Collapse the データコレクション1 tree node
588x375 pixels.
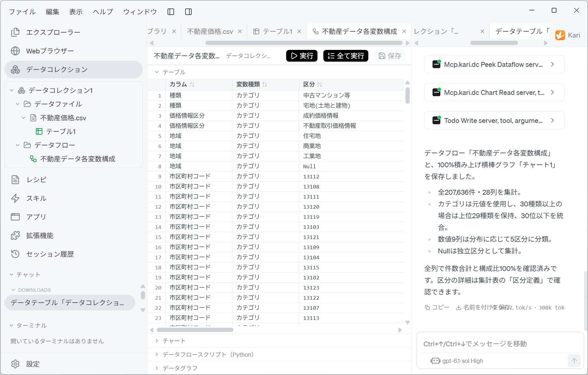(12, 90)
